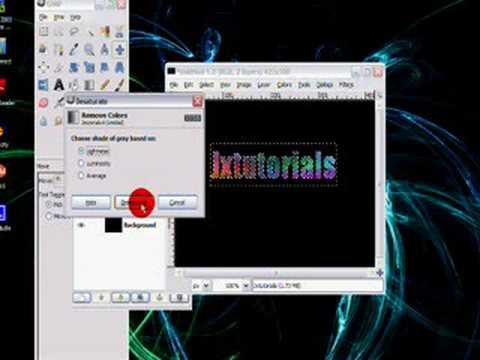Viewport: 480px width, 360px height.
Task: Confirm Desaturate dialog with OK button
Action: 134,202
